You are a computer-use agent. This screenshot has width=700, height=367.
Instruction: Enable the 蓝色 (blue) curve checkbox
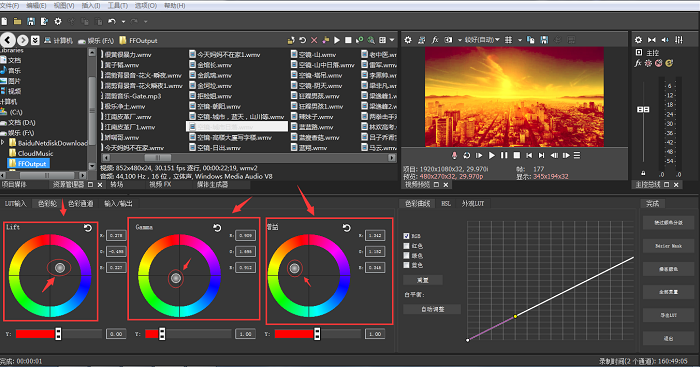point(406,265)
